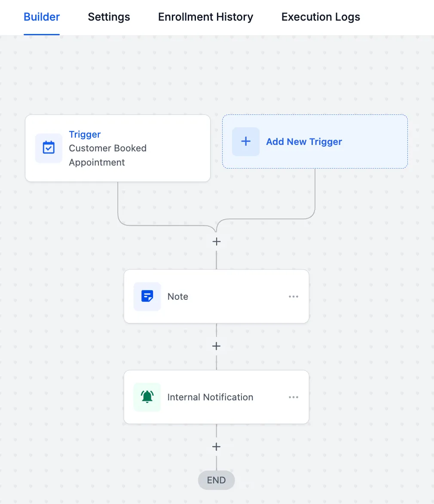Click the blue Trigger label
434x504 pixels.
coord(85,134)
